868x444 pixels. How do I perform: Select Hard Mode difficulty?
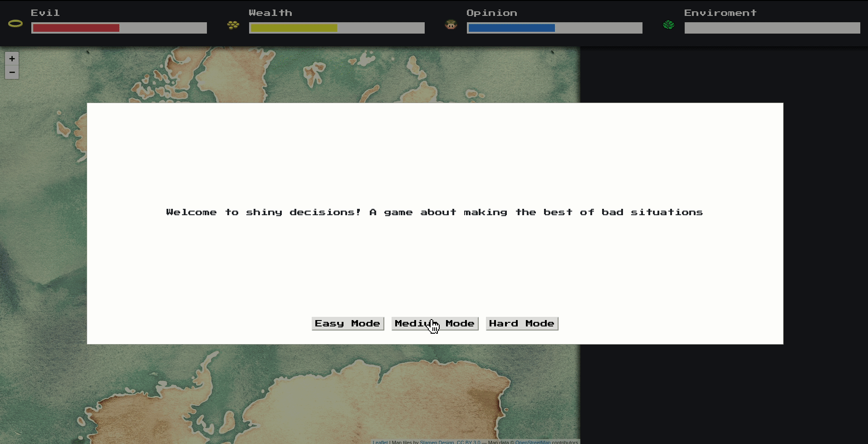pyautogui.click(x=522, y=324)
